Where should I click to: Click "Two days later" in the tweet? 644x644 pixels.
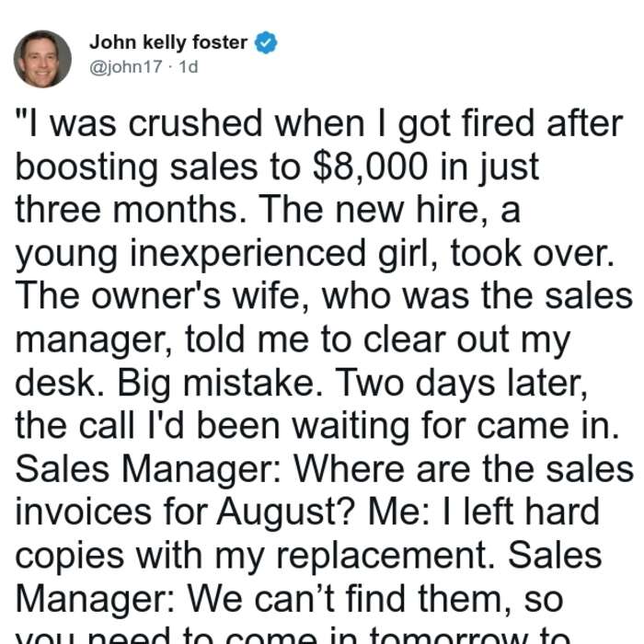[x=459, y=383]
